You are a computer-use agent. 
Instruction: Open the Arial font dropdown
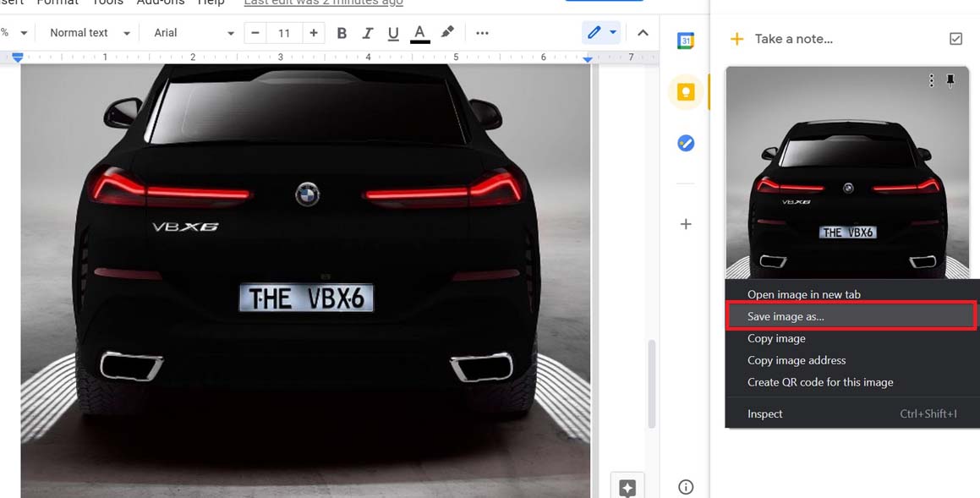194,33
